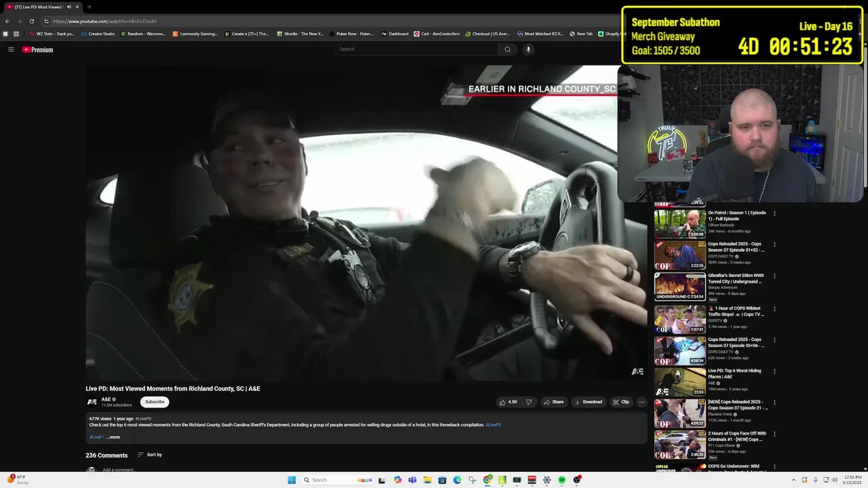The height and width of the screenshot is (488, 868).
Task: Click the Download button
Action: click(589, 402)
